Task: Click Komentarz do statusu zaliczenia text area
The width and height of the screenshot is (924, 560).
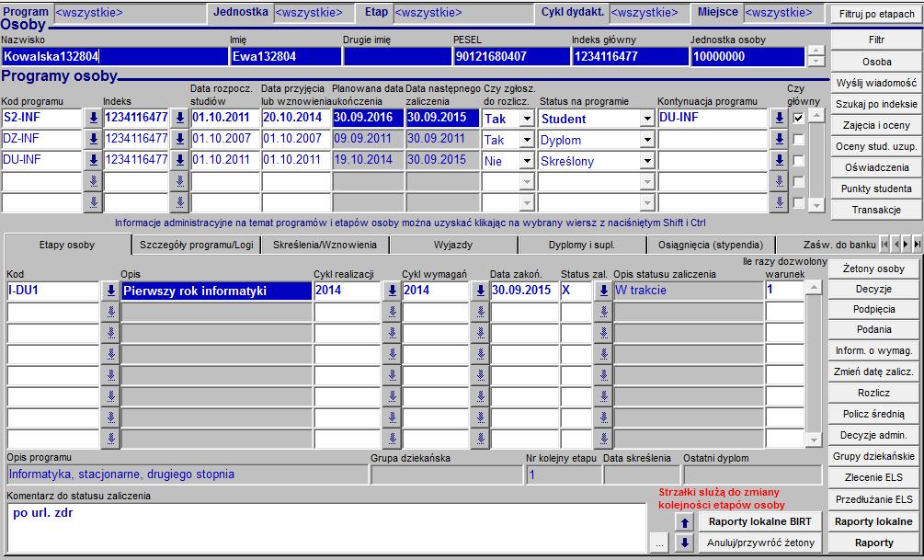Action: tap(326, 528)
